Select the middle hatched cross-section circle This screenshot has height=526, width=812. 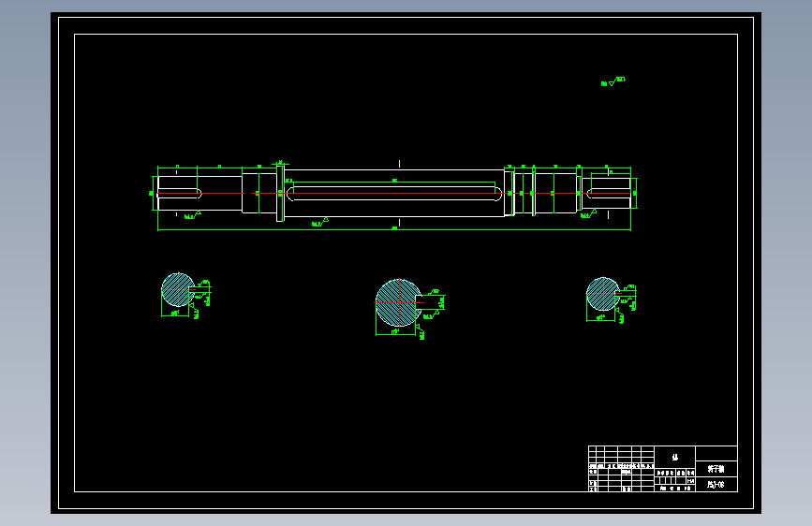tap(399, 303)
